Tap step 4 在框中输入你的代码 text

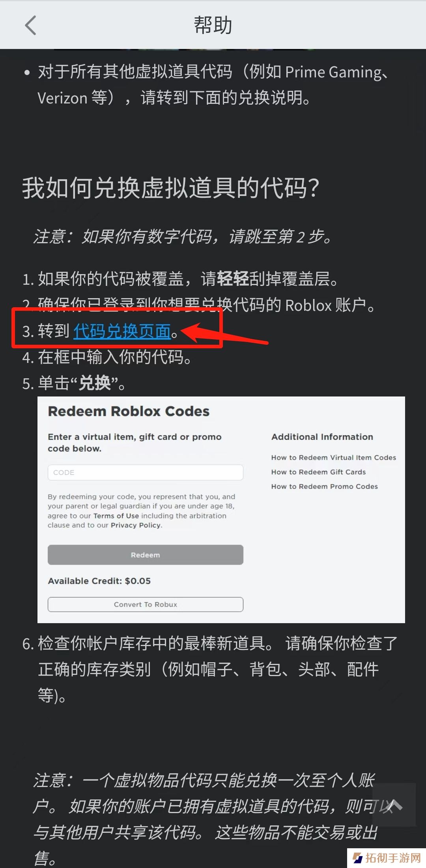107,357
